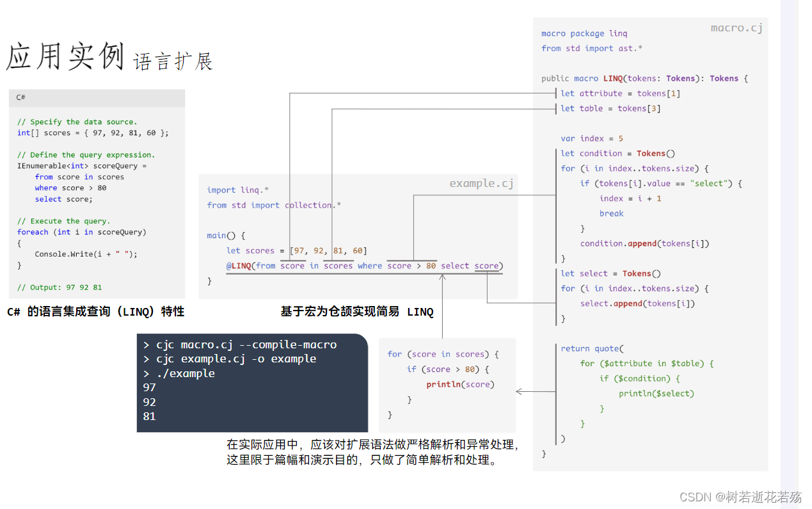Select the line 'macro package linq'

(x=584, y=34)
